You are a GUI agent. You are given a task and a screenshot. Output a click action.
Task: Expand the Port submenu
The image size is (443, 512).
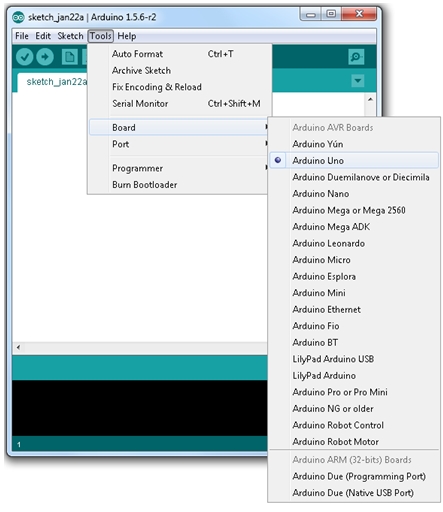[x=179, y=144]
